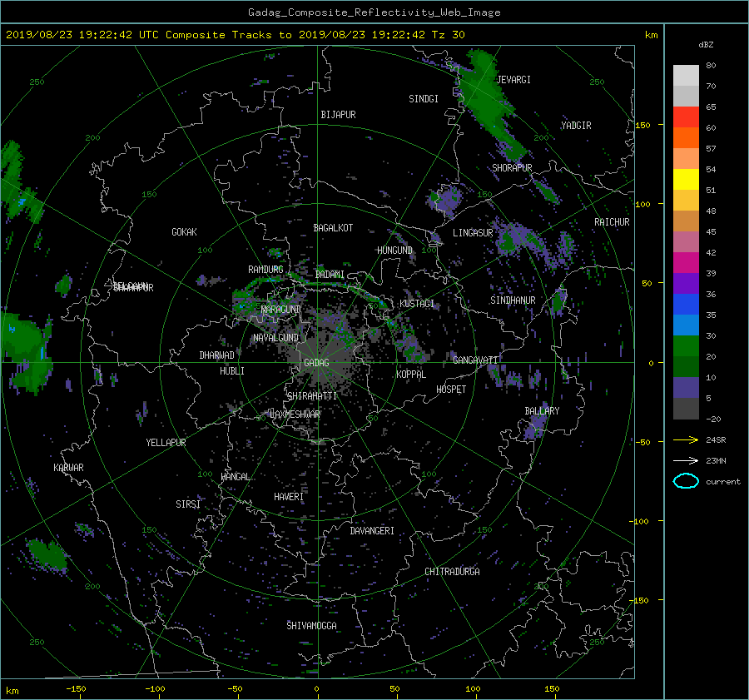
Task: Click the BALLARY city label
Action: point(542,411)
